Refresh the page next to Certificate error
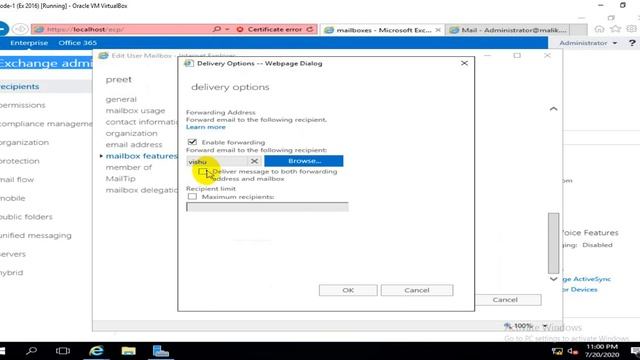The height and width of the screenshot is (360, 640). 310,29
